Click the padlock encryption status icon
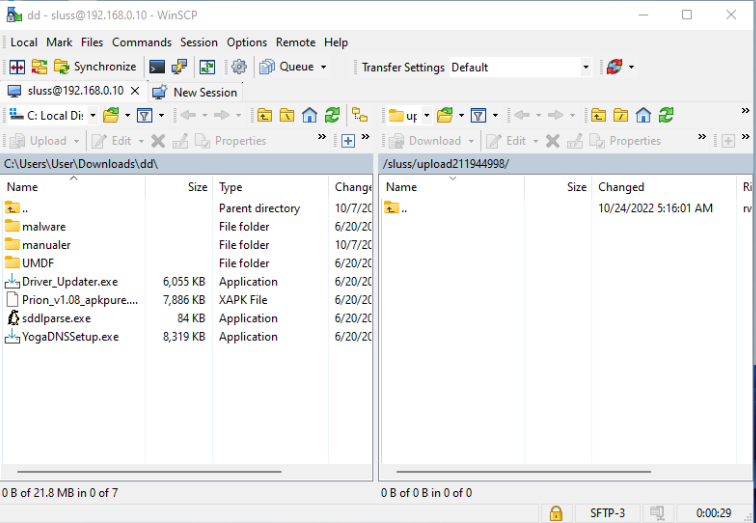 [556, 513]
